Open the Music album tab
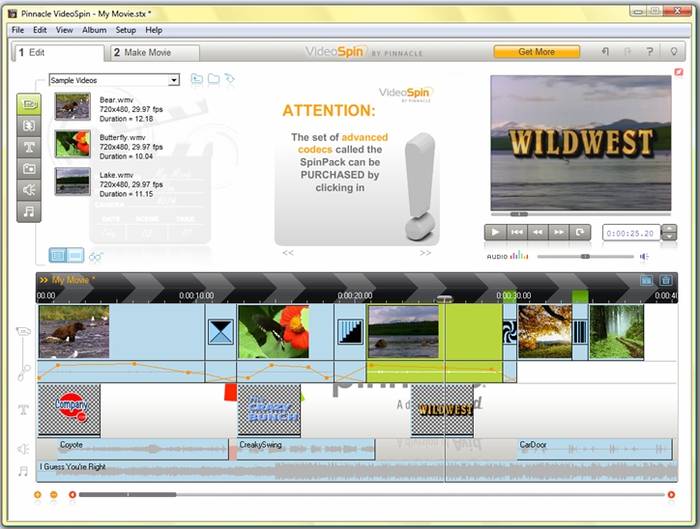The width and height of the screenshot is (700, 529). point(29,212)
